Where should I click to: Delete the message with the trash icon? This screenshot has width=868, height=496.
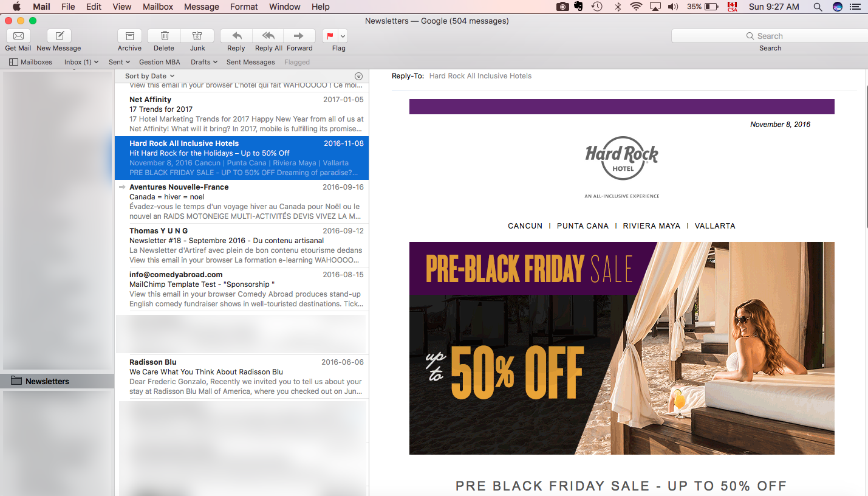click(x=164, y=36)
